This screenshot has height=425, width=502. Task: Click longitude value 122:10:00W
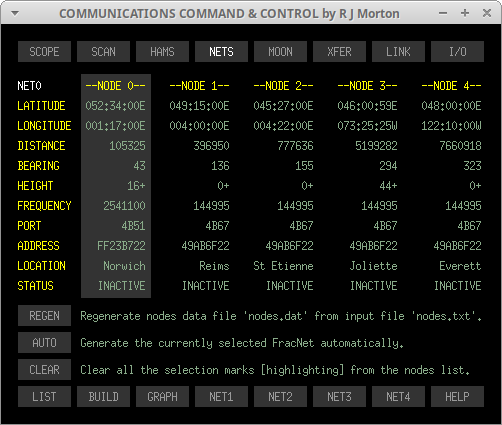pyautogui.click(x=451, y=126)
